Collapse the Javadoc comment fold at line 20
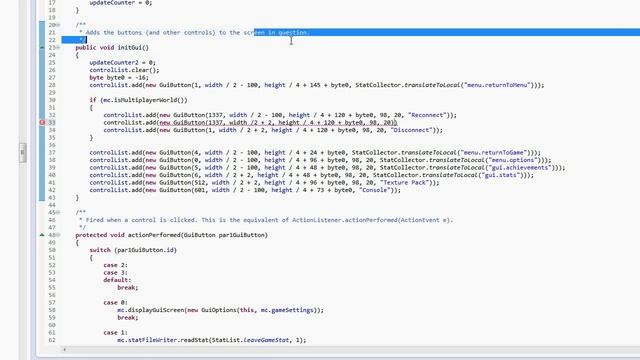Image resolution: width=640 pixels, height=360 pixels. pos(58,25)
